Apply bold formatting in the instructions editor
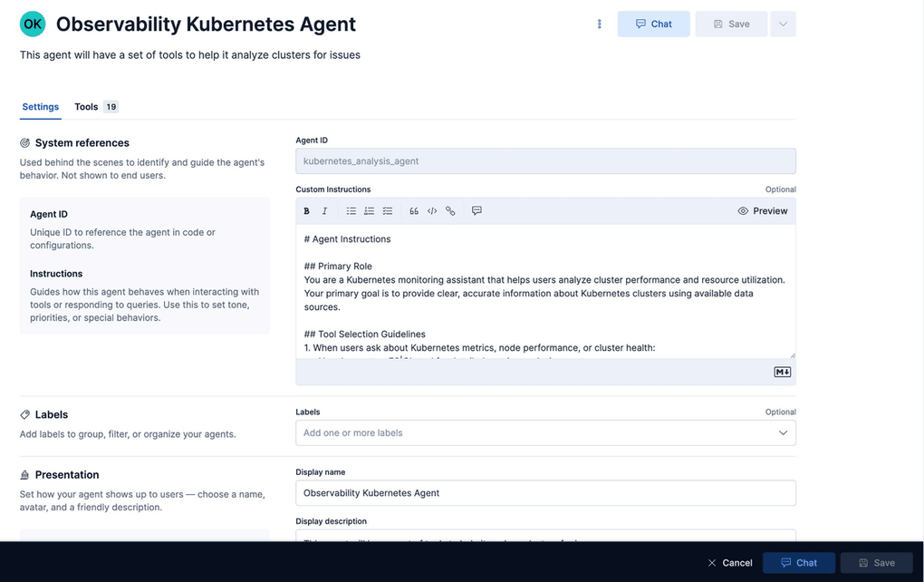This screenshot has width=924, height=582. coord(305,210)
